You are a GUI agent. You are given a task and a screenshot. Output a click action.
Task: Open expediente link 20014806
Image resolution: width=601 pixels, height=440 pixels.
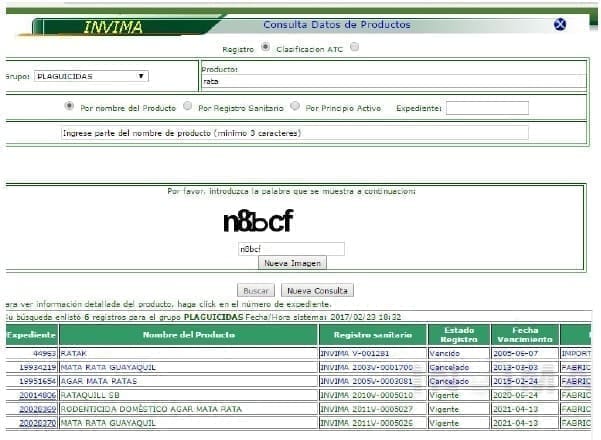tap(38, 395)
